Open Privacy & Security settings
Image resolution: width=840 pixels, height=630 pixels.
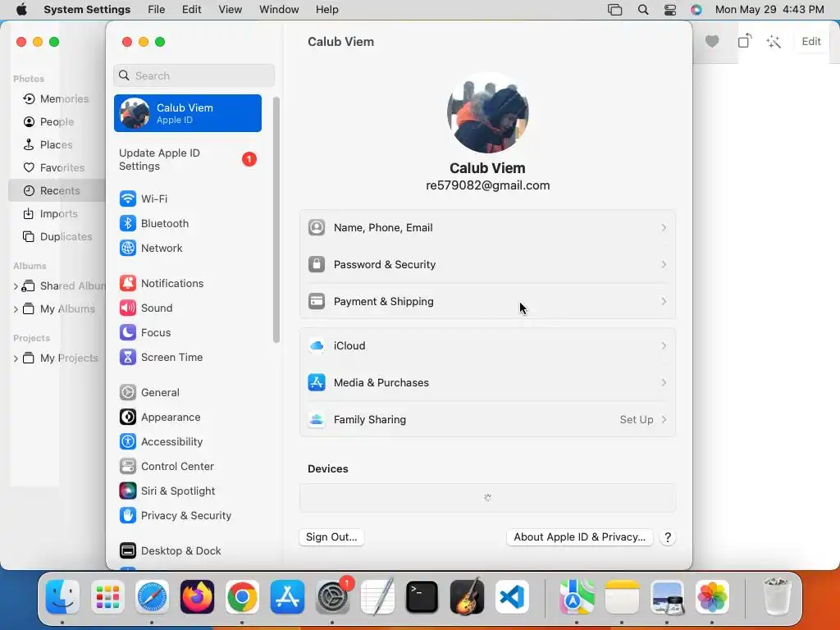[x=176, y=516]
